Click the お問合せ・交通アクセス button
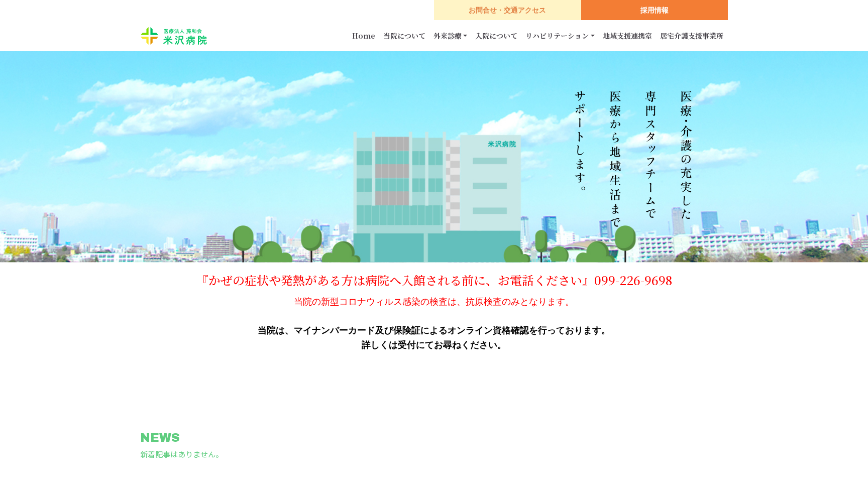 click(507, 10)
